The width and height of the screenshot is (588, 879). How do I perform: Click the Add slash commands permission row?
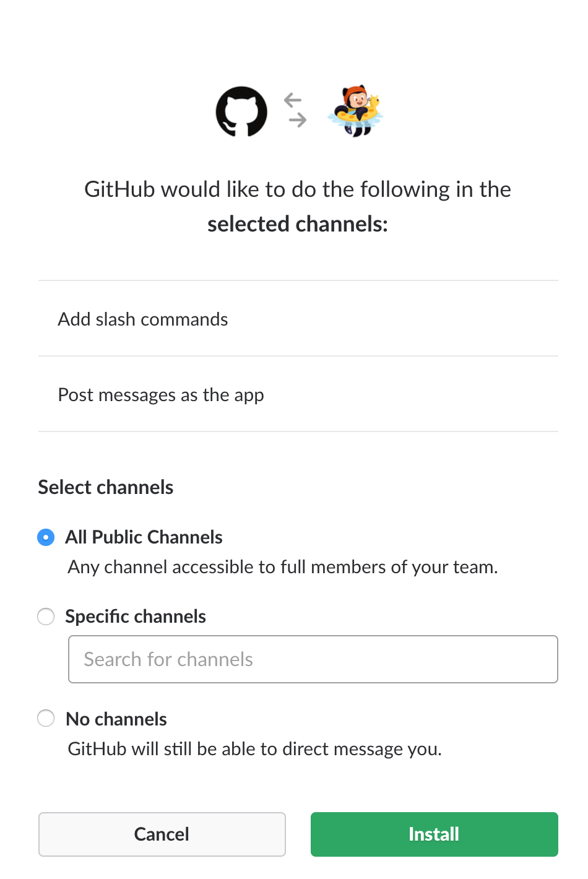(143, 319)
